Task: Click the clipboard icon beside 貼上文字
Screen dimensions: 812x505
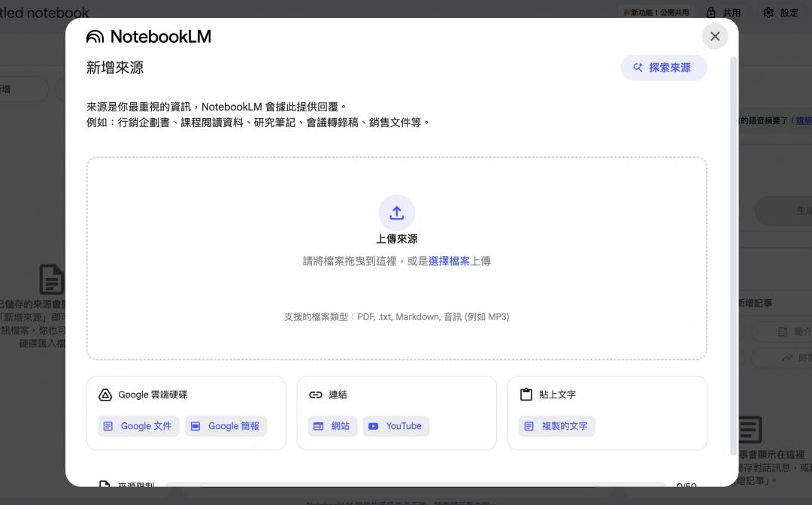Action: click(526, 395)
